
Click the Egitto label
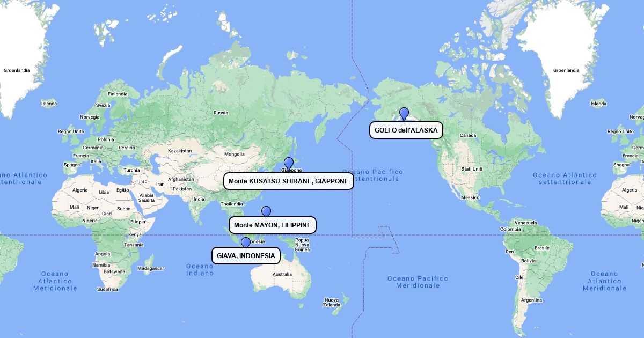(x=123, y=190)
